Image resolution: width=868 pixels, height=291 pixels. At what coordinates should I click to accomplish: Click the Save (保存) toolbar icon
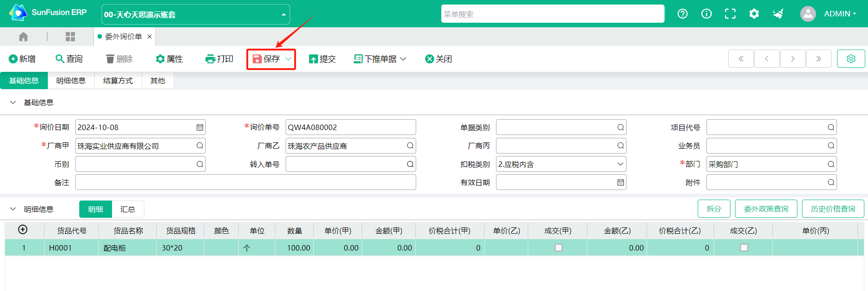pyautogui.click(x=257, y=59)
